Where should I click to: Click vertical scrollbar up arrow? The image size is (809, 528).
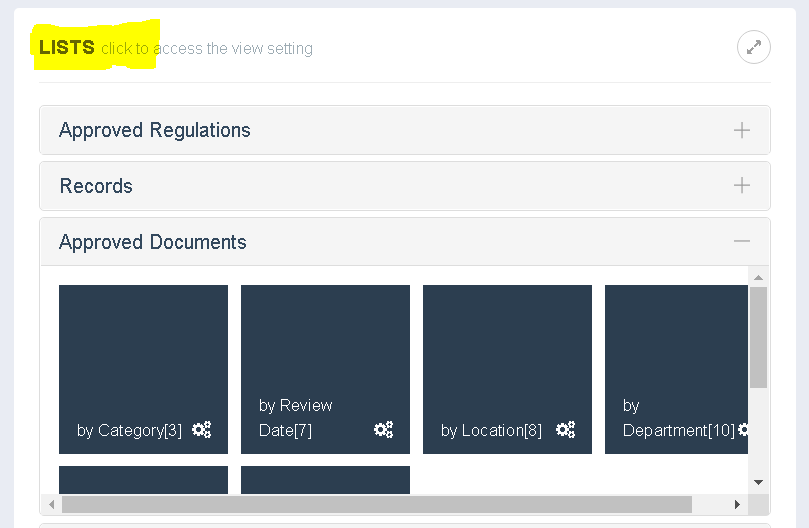click(x=758, y=278)
